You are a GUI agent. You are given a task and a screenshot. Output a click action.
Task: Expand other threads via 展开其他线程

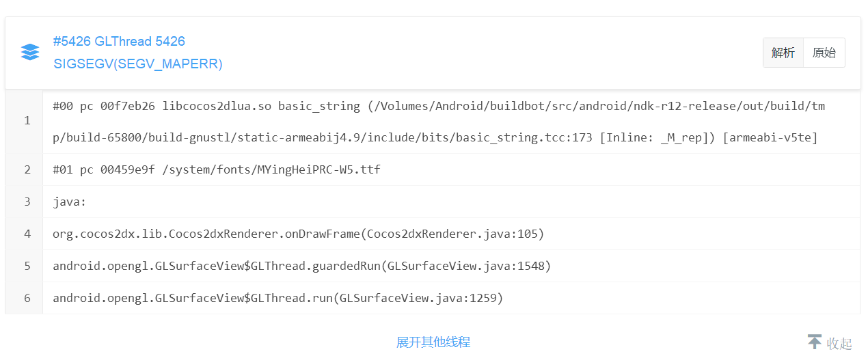click(433, 342)
